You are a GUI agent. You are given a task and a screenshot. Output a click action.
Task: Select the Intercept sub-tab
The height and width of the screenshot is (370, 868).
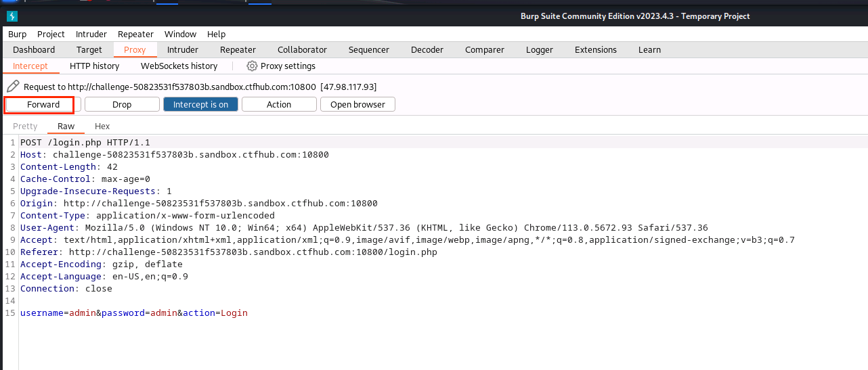[x=30, y=66]
